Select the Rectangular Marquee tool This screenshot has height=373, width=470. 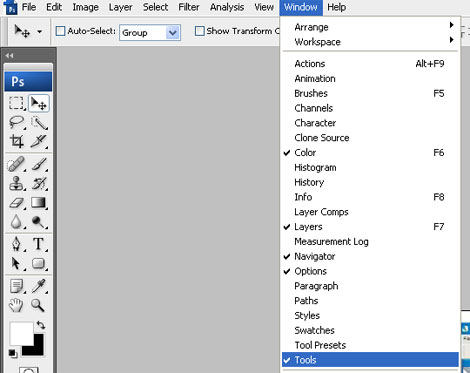pos(16,103)
